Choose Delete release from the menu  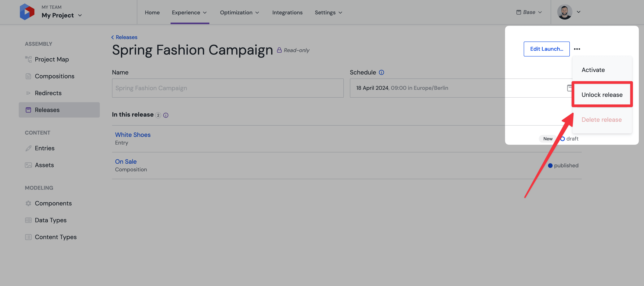pyautogui.click(x=602, y=120)
